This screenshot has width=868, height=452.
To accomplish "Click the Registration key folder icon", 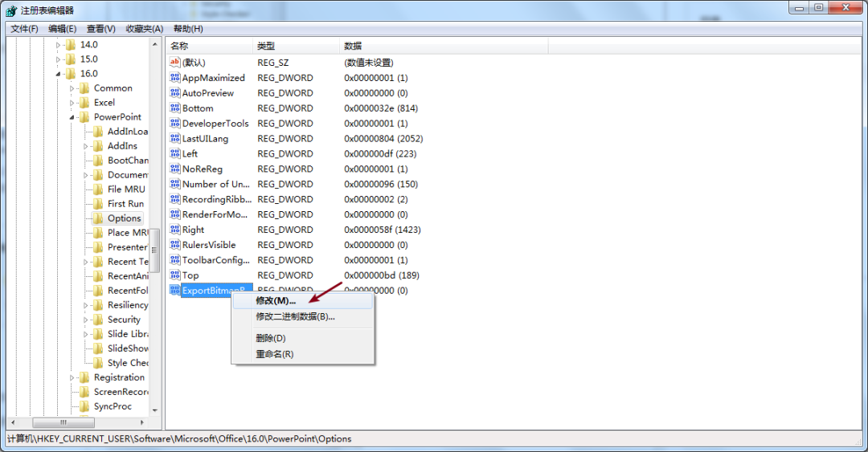I will coord(84,377).
